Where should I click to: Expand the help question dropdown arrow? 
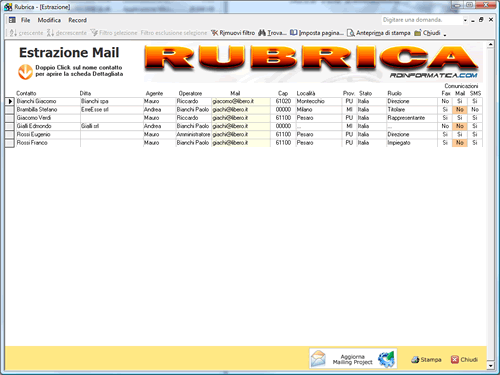pyautogui.click(x=465, y=20)
